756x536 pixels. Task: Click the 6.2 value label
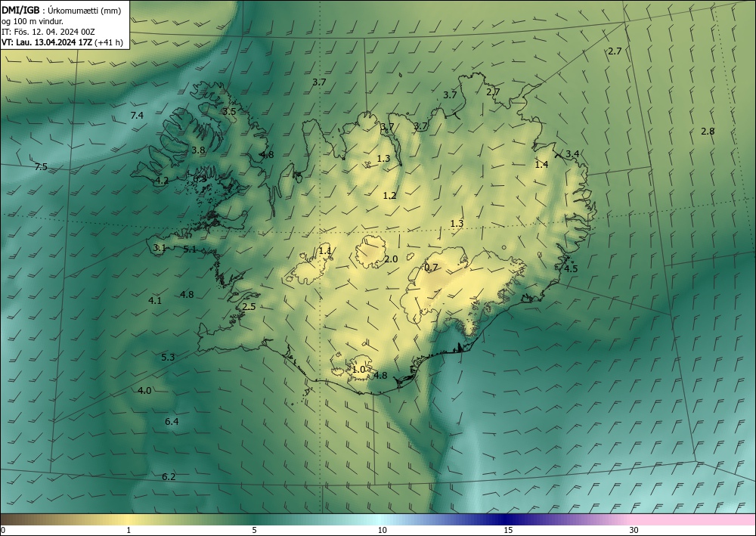[169, 477]
